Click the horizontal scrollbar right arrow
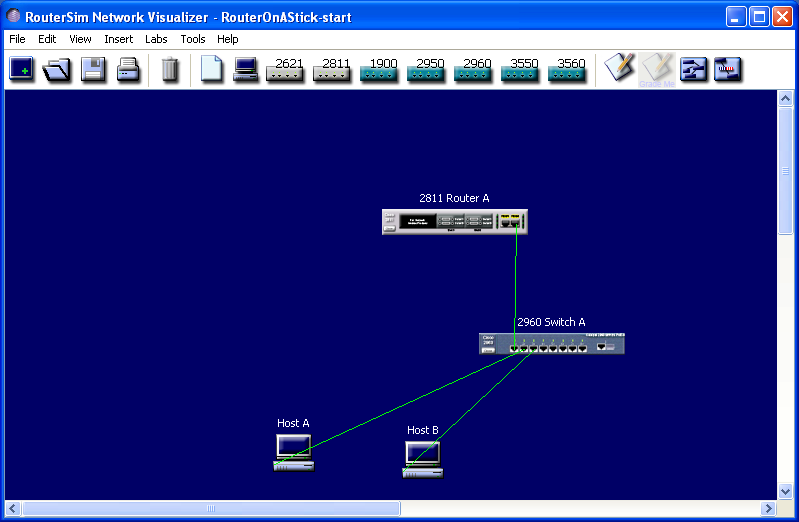The image size is (799, 522). (768, 508)
